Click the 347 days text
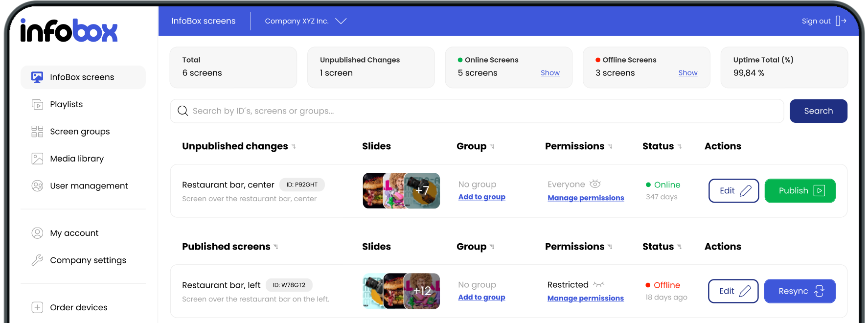 tap(662, 197)
